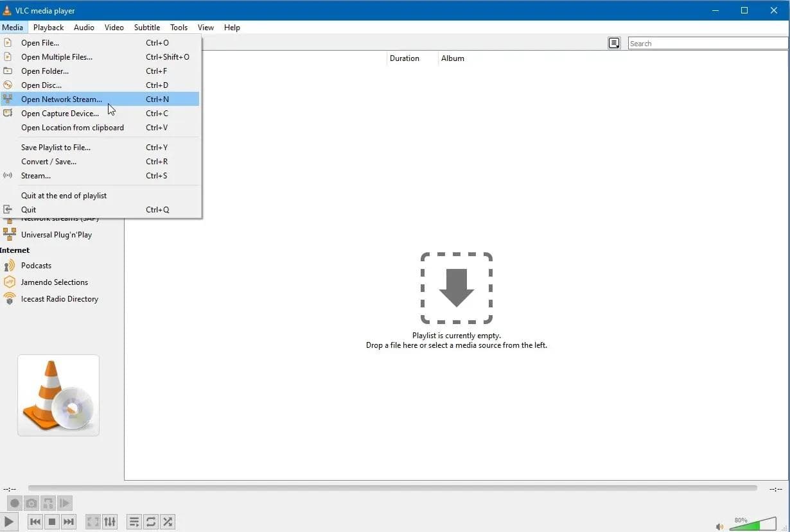The height and width of the screenshot is (532, 790).
Task: Skip to the previous media item
Action: click(x=35, y=522)
